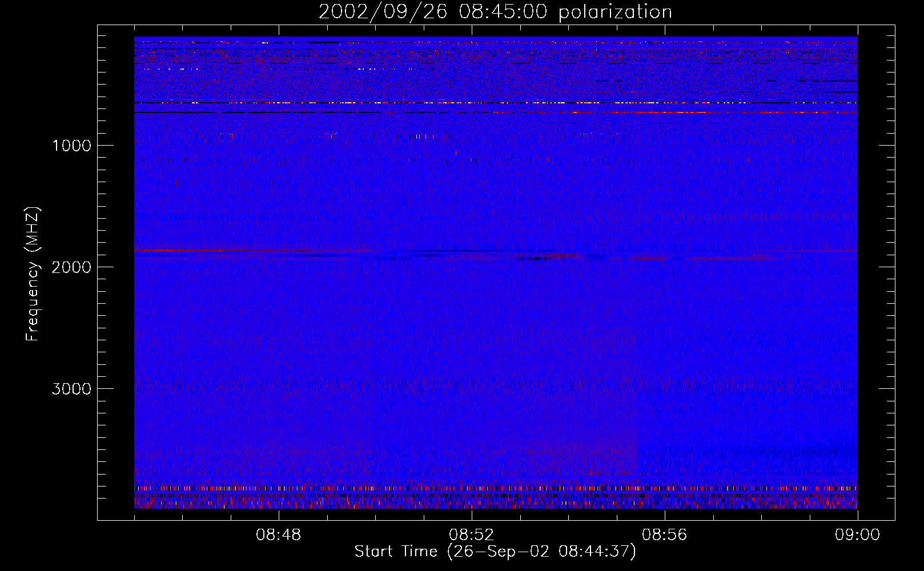Click the 'Frequency (MHZ)' y-axis label
Screen dimensions: 924x571
(33, 274)
